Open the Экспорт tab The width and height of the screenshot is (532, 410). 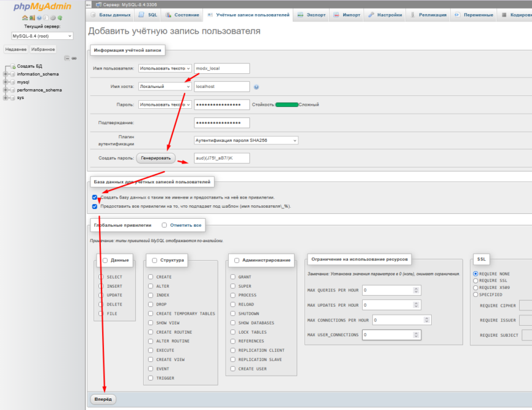tap(311, 15)
